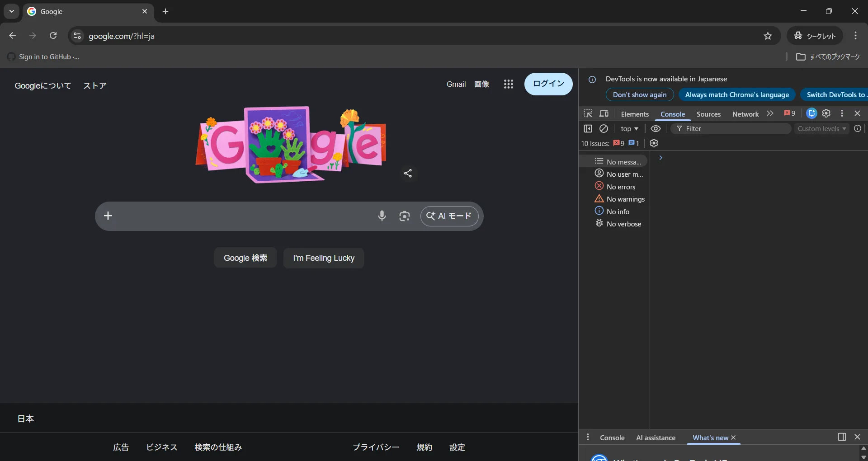This screenshot has width=868, height=461.
Task: Create live expression with eye icon
Action: (656, 129)
